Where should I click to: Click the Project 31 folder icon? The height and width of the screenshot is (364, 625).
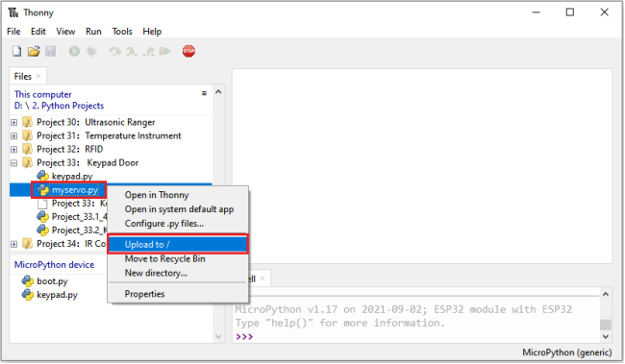[28, 135]
